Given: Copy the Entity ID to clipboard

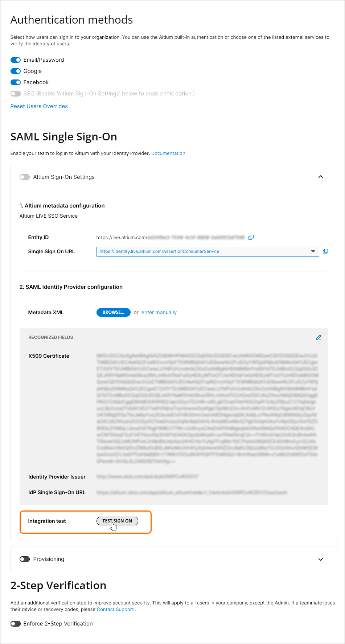Looking at the screenshot, I should pyautogui.click(x=251, y=237).
